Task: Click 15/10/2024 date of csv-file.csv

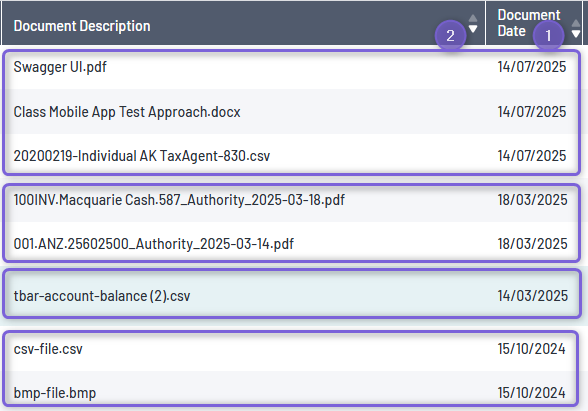Action: 531,349
